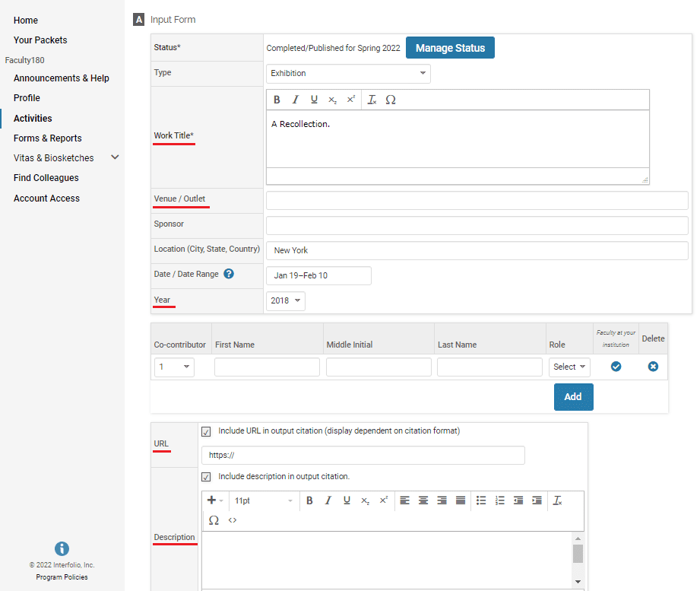This screenshot has width=700, height=591.
Task: Go to Home in sidebar
Action: click(x=26, y=21)
